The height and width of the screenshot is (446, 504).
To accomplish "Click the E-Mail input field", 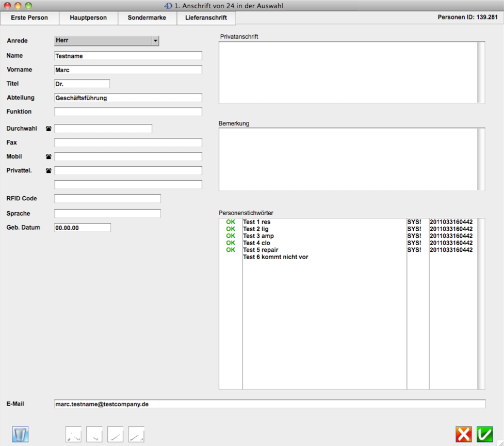I will (x=269, y=404).
